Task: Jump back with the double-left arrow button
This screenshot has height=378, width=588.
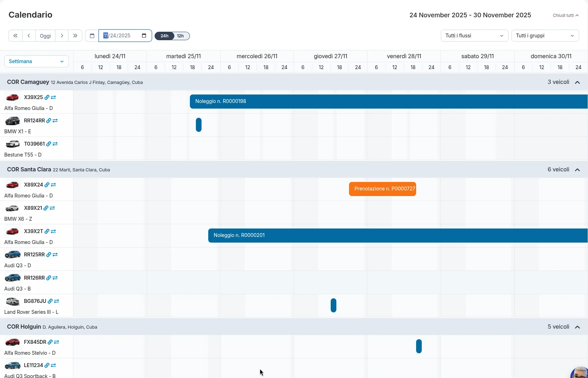Action: 16,36
